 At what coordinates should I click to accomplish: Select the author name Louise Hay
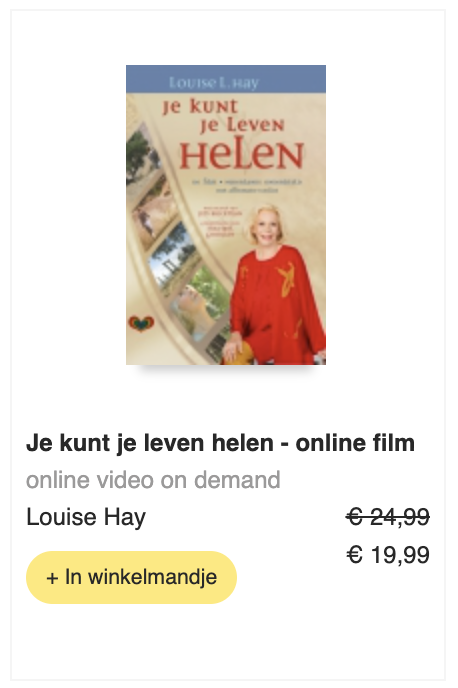click(x=86, y=517)
